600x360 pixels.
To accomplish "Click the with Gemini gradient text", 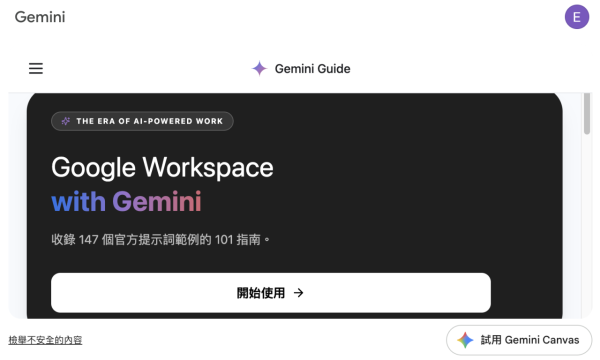I will pos(126,202).
